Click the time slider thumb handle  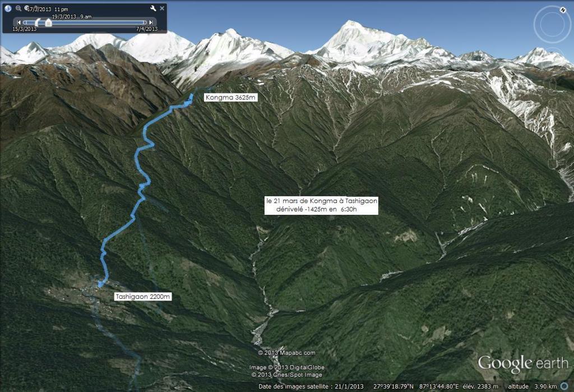(48, 23)
